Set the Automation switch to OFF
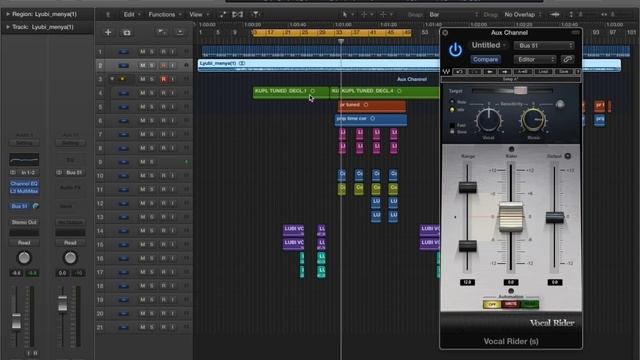Screen dimensions: 640x360 (492, 304)
